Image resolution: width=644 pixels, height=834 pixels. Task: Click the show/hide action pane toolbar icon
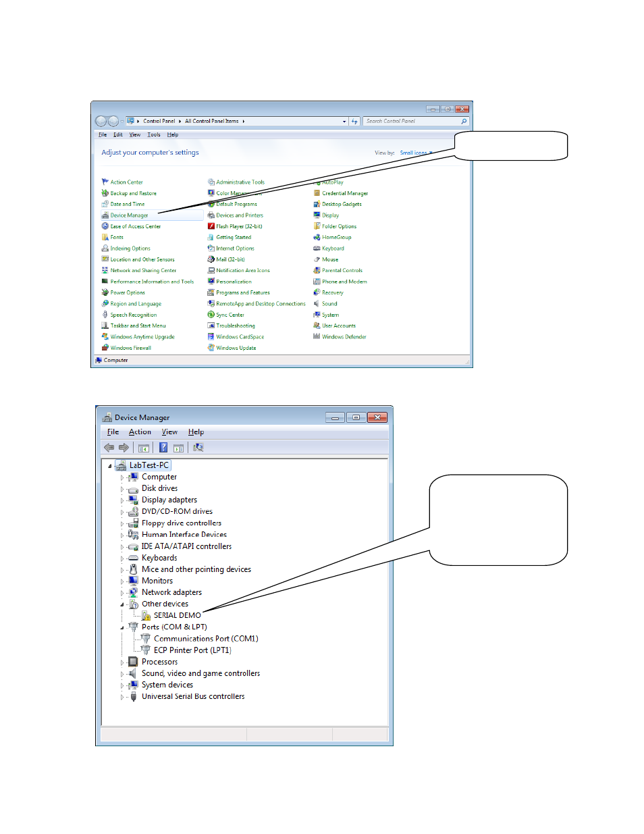[x=178, y=448]
